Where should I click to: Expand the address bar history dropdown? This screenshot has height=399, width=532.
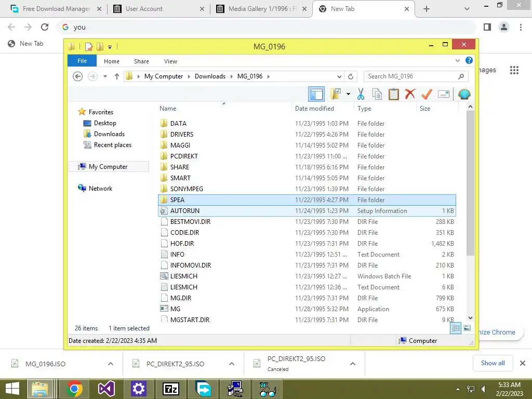[339, 76]
